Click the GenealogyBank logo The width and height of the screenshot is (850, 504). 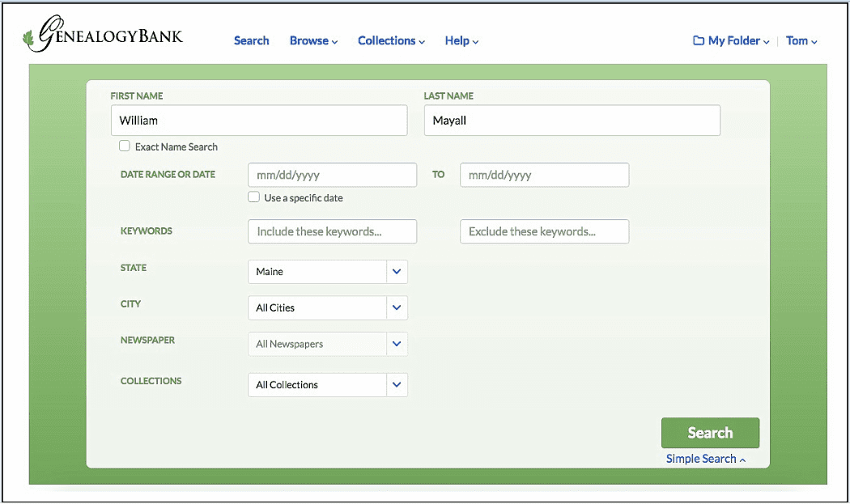coord(103,34)
